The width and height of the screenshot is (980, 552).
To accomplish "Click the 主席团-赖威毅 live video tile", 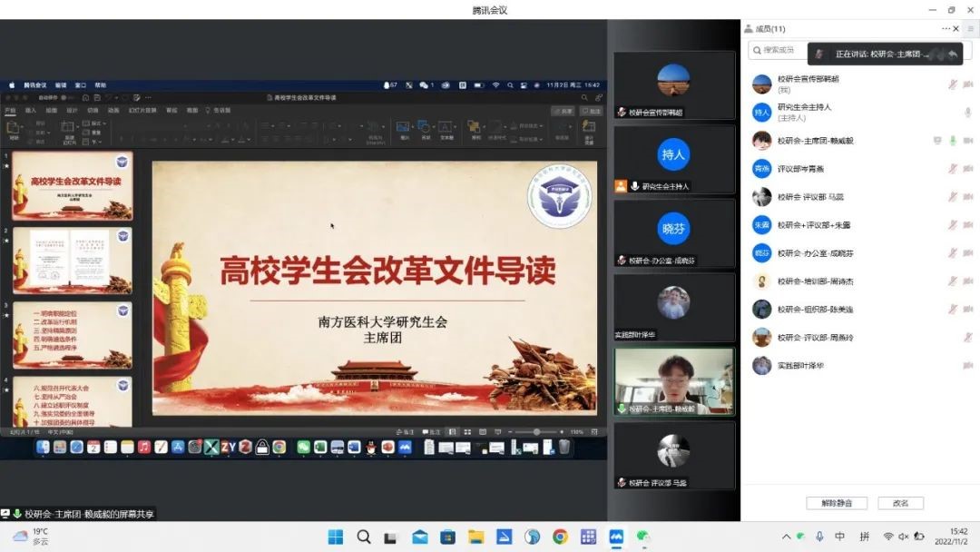I will coord(673,381).
